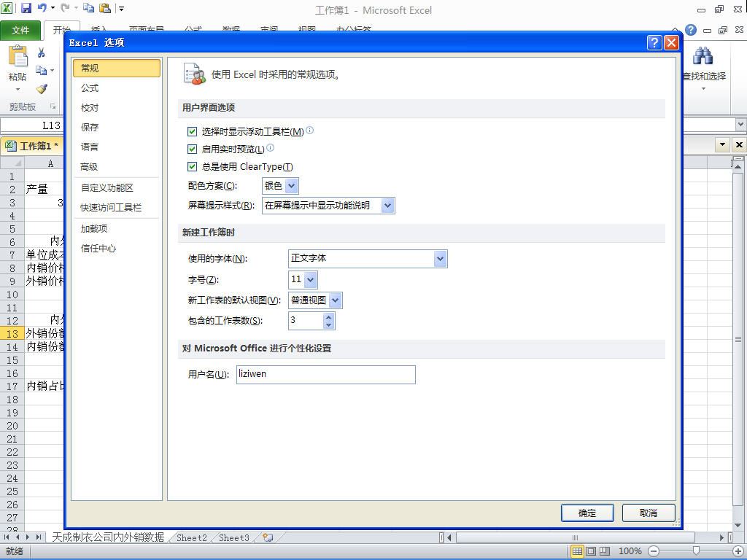
Task: Switch to Sheet3 worksheet tab
Action: 234,537
